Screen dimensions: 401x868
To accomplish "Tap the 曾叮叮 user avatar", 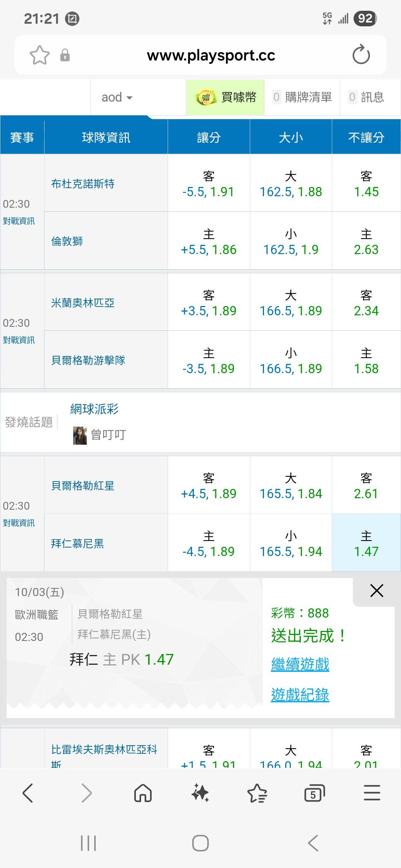I will click(80, 435).
